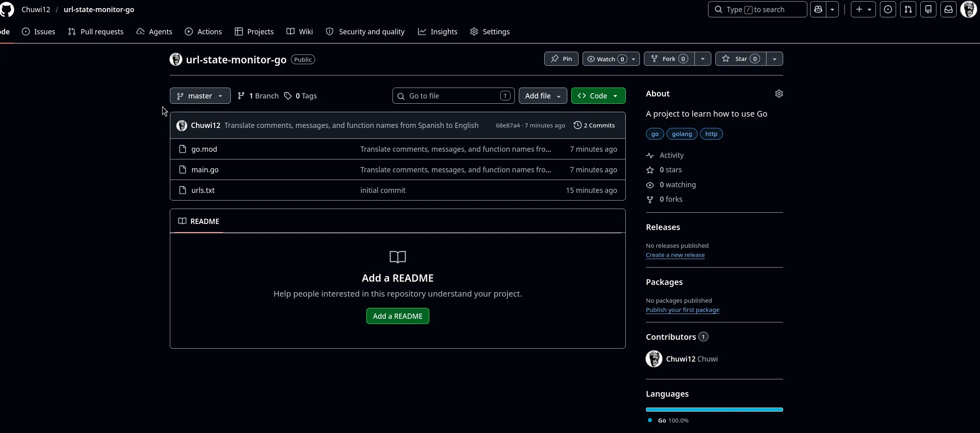Focus the Type / to search box
The height and width of the screenshot is (433, 980).
click(x=757, y=9)
